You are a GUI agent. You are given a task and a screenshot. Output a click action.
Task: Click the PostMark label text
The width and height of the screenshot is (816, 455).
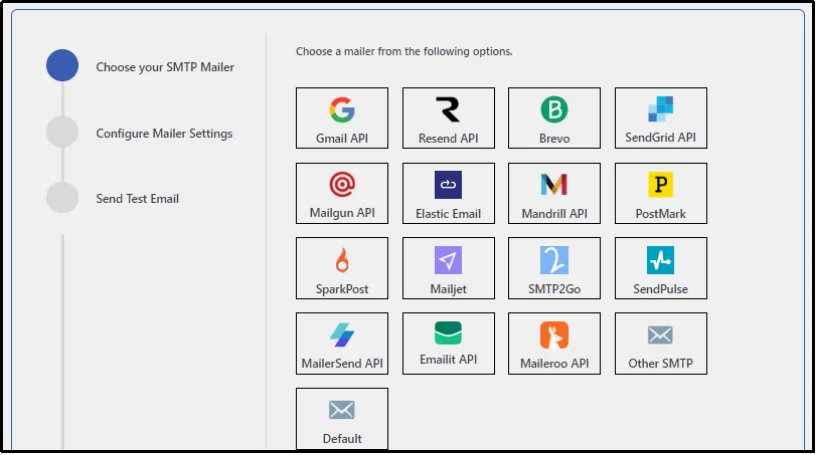point(660,214)
